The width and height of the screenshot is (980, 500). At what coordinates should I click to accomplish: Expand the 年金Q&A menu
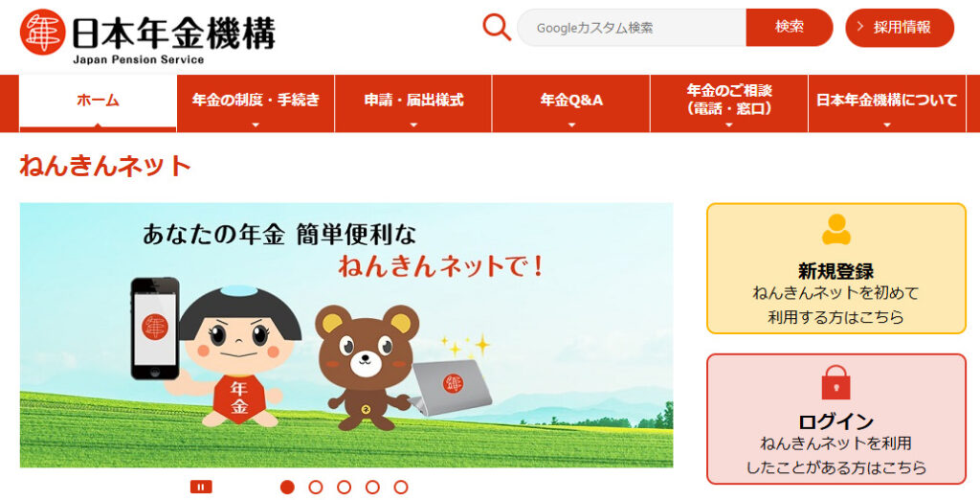tap(571, 103)
